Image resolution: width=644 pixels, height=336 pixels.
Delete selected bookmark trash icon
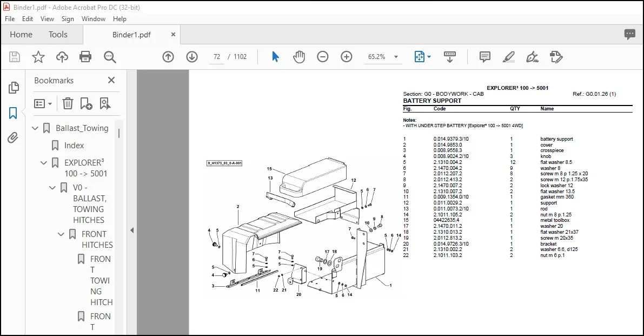click(68, 103)
